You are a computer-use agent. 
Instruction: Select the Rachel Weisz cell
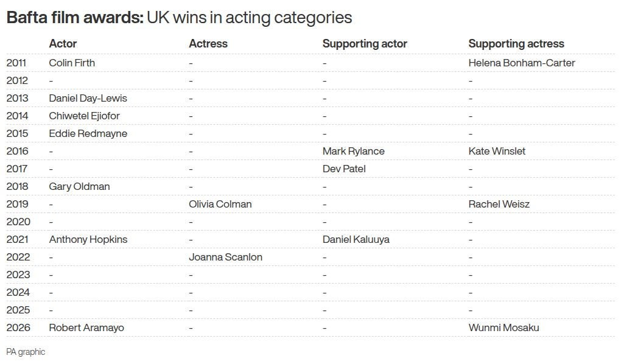(499, 204)
